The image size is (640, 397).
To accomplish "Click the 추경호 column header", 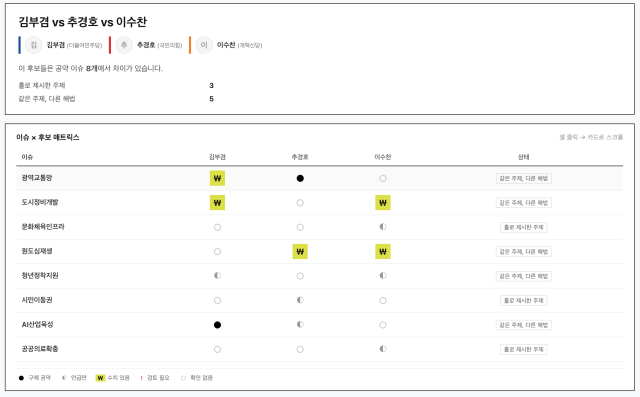I will point(300,157).
